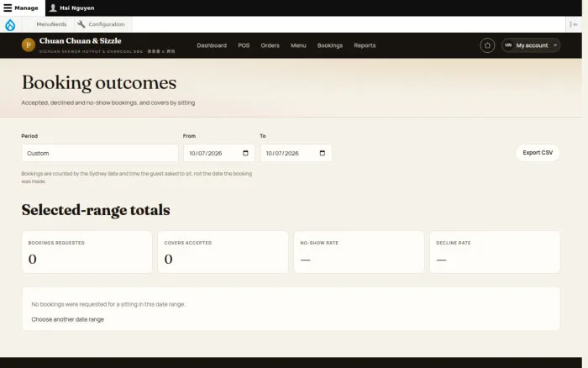Screen dimensions: 588x368
Task: Click the Covers Accepted card
Action: click(x=223, y=252)
